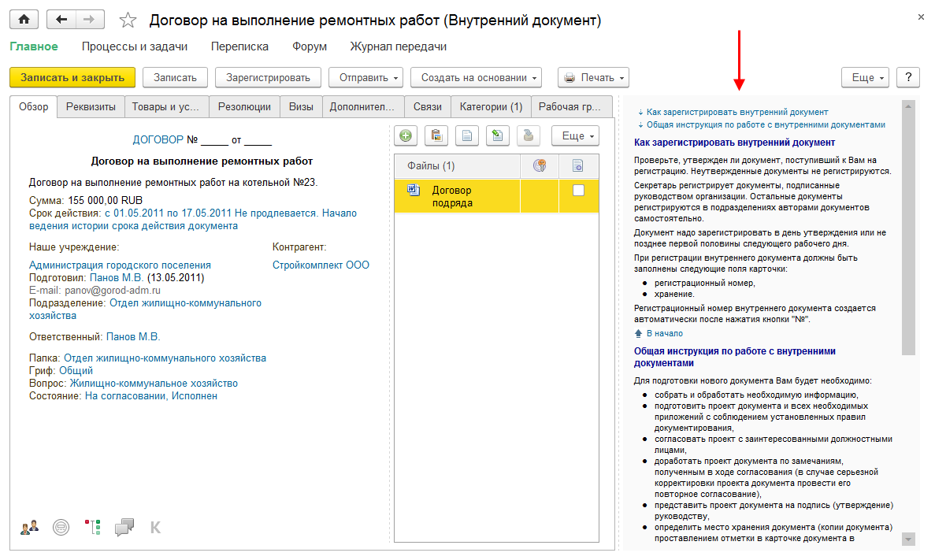The width and height of the screenshot is (935, 560).
Task: Edit file with green pencil icon
Action: point(497,136)
